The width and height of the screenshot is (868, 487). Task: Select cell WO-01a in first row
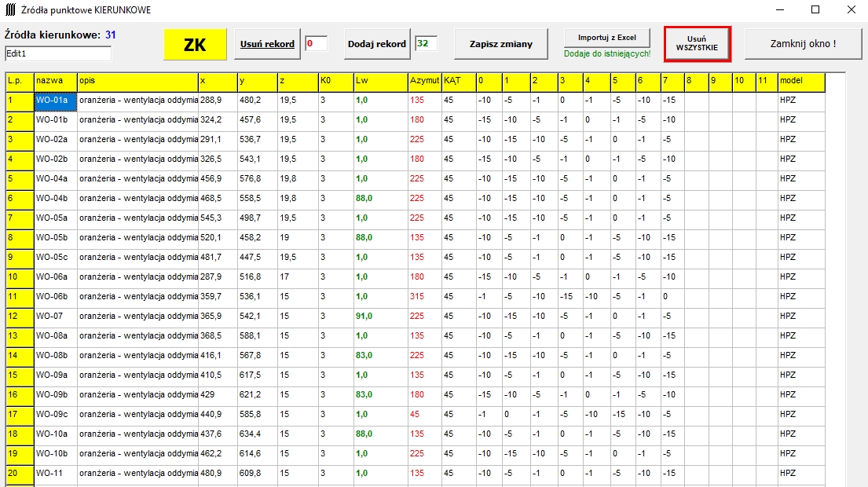tap(55, 101)
